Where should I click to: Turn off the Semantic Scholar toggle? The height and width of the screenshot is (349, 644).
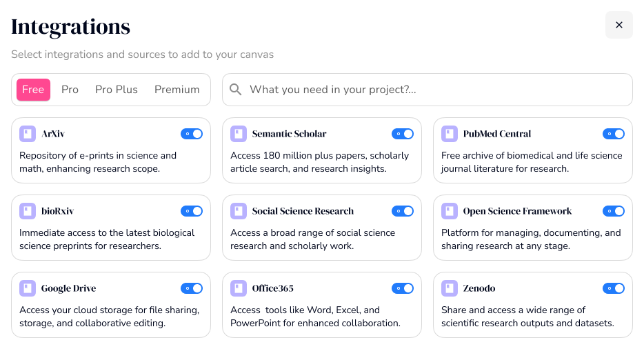(403, 134)
